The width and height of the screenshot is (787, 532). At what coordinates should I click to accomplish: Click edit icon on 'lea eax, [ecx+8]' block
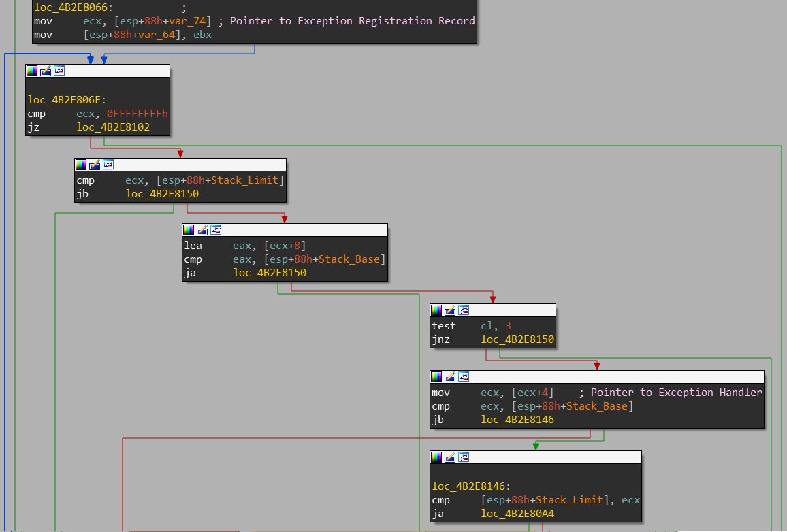pyautogui.click(x=202, y=230)
